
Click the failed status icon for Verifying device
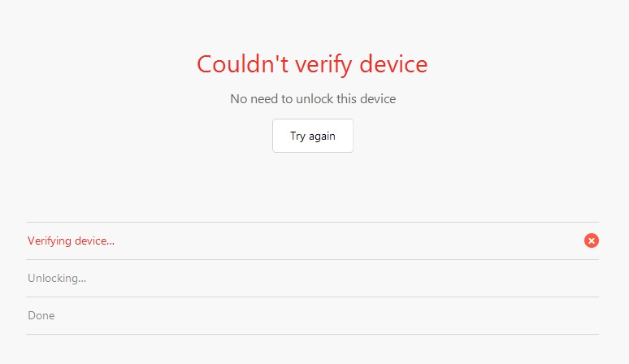point(592,240)
